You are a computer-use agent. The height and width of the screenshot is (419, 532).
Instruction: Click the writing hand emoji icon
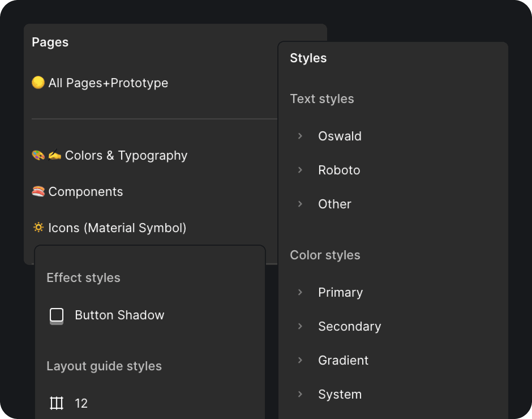[55, 155]
